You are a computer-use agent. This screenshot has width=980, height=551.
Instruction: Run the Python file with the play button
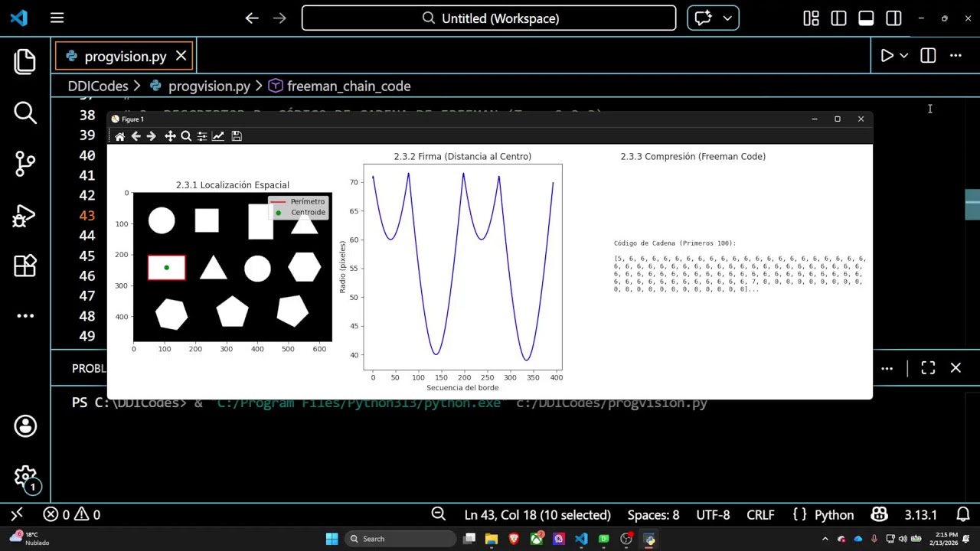pyautogui.click(x=886, y=56)
